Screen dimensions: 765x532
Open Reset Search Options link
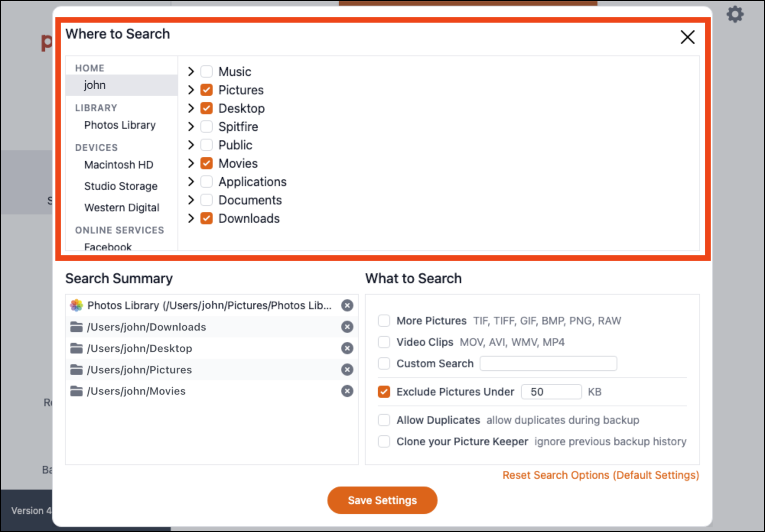(600, 475)
